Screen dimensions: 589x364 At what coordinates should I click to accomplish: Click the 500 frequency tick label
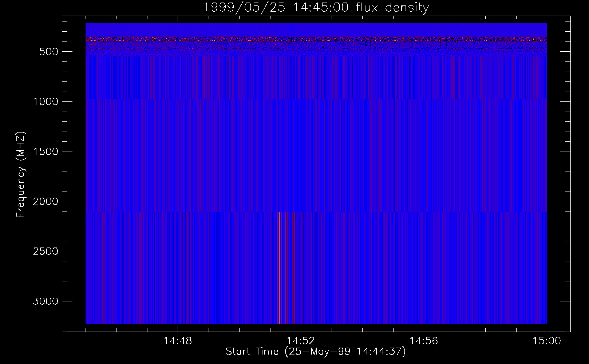pos(49,52)
